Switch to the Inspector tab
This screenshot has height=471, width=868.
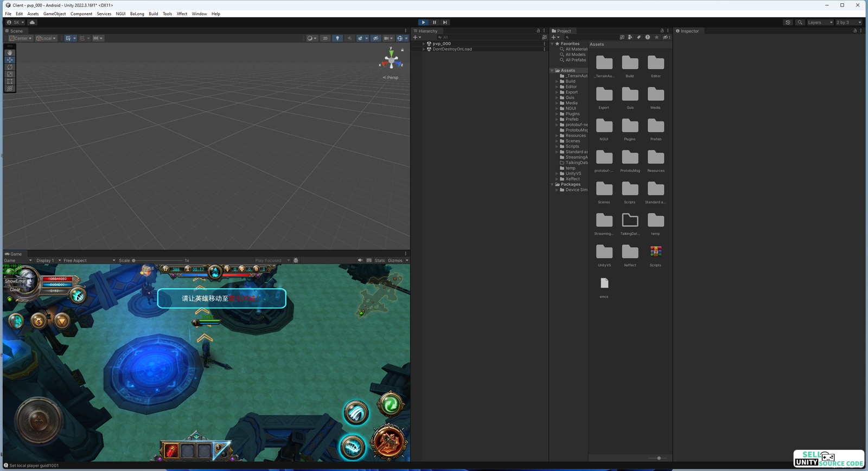point(687,31)
